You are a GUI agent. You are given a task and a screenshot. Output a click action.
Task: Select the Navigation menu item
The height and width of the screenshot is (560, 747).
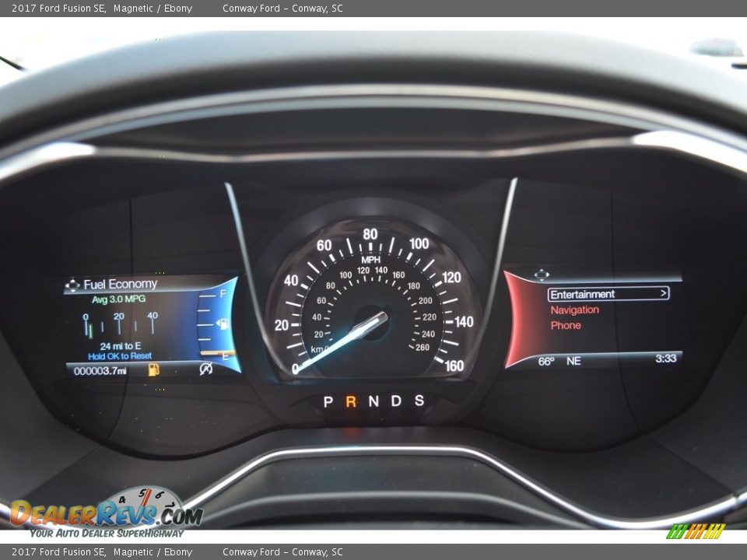coord(576,310)
